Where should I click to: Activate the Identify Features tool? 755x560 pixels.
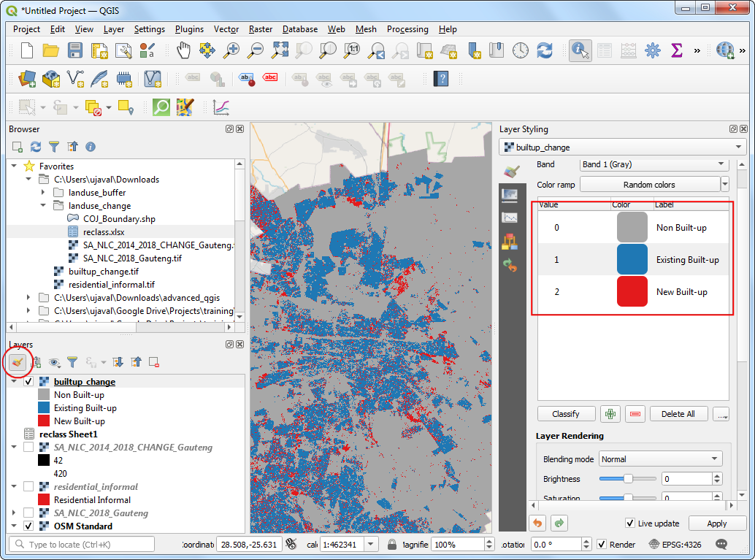click(580, 50)
